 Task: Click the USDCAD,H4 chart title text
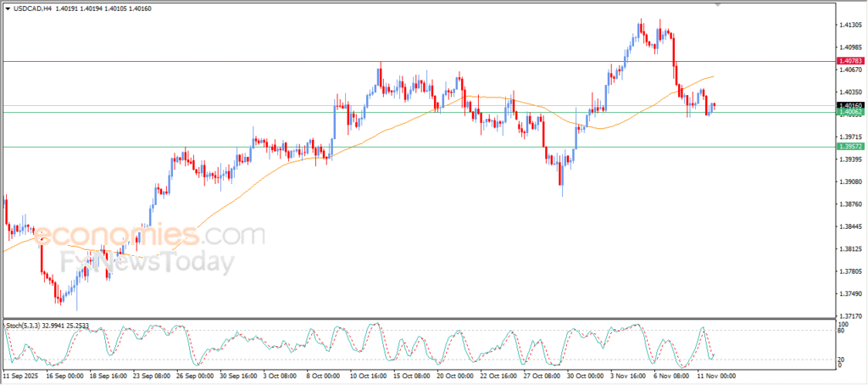[x=32, y=8]
